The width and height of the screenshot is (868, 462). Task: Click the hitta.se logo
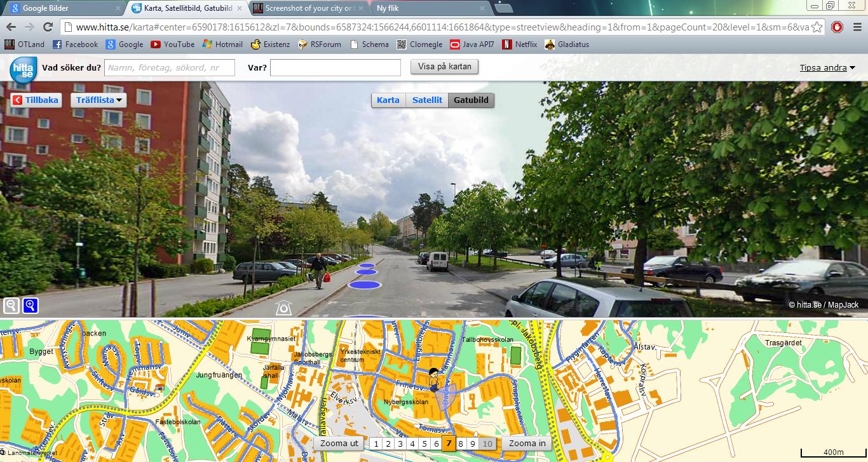coord(23,69)
